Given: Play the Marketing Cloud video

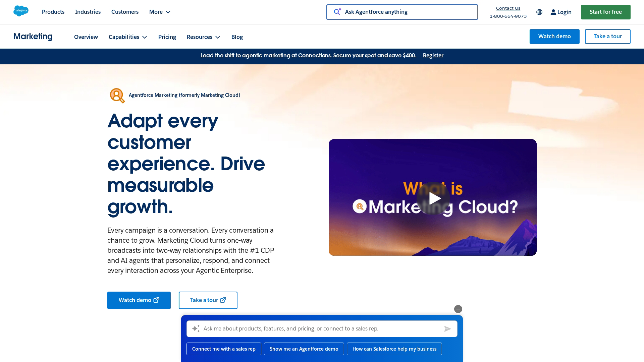Looking at the screenshot, I should click(433, 198).
